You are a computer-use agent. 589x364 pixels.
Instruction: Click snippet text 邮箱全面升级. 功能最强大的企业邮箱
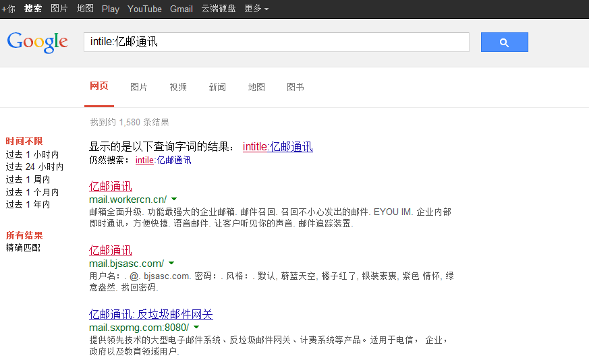pyautogui.click(x=163, y=212)
